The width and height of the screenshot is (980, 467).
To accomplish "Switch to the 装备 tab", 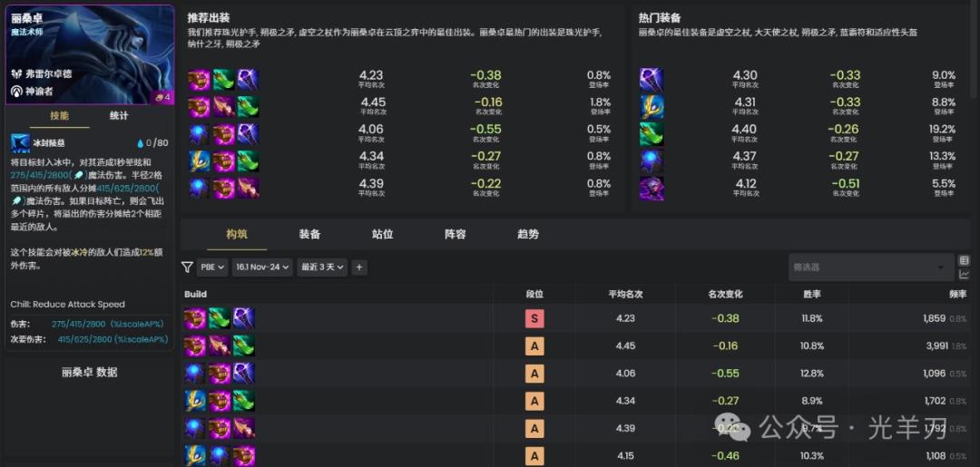I will click(x=310, y=235).
